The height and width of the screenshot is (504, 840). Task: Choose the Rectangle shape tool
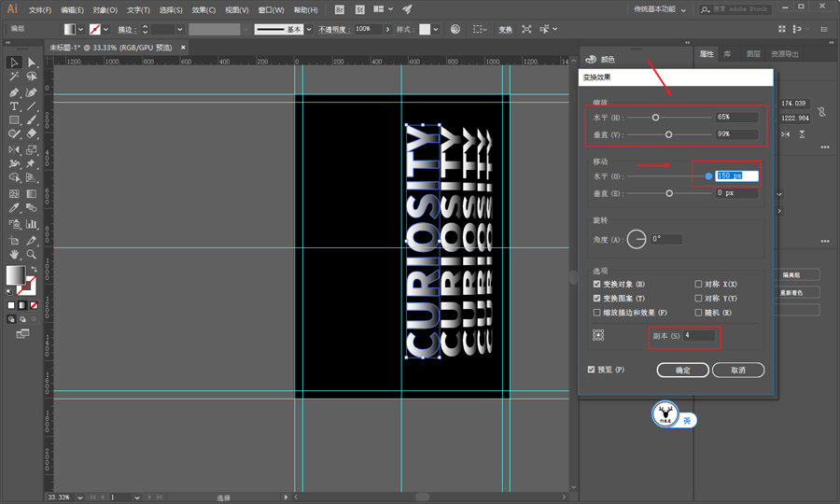15,120
